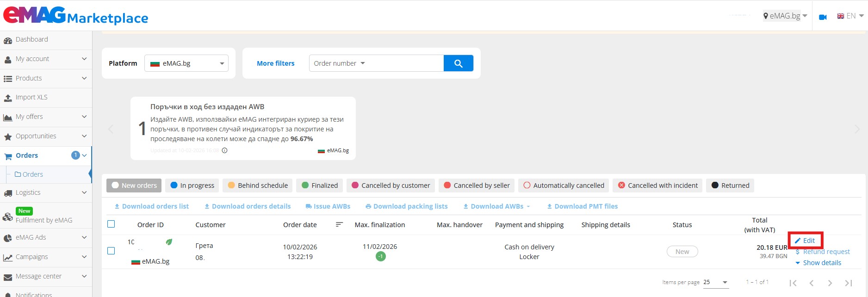This screenshot has height=297, width=868.
Task: Click Refund request for the order
Action: click(x=823, y=252)
